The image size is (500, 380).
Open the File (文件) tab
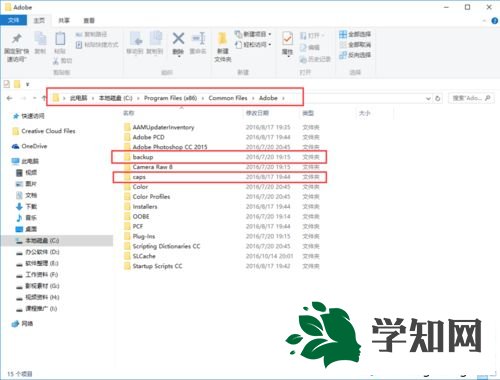tap(13, 21)
